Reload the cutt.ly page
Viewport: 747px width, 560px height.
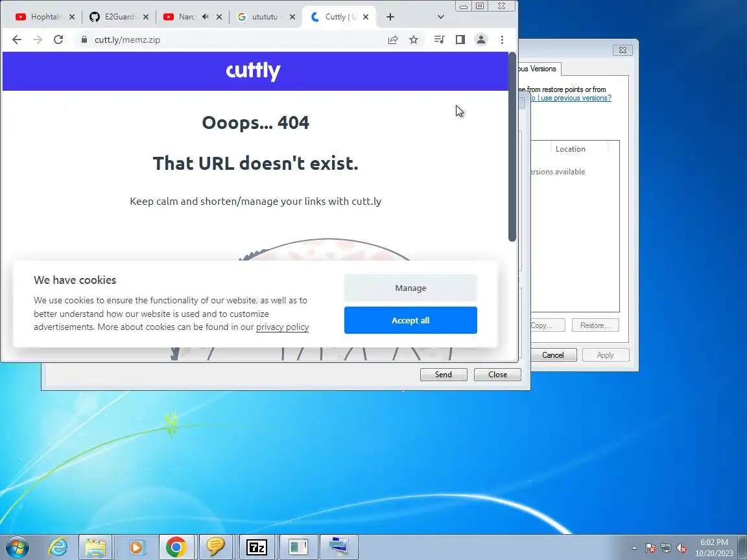(x=58, y=40)
